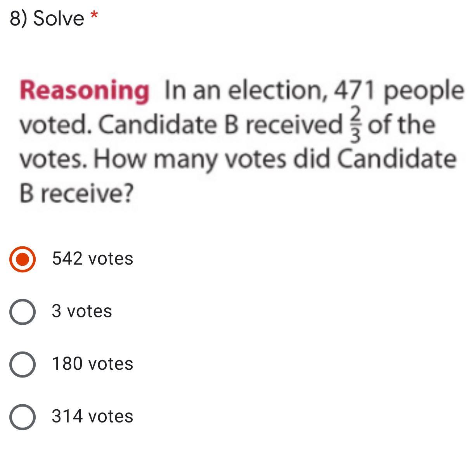The height and width of the screenshot is (452, 476).
Task: Pick the 180 votes radio button
Action: 23,364
